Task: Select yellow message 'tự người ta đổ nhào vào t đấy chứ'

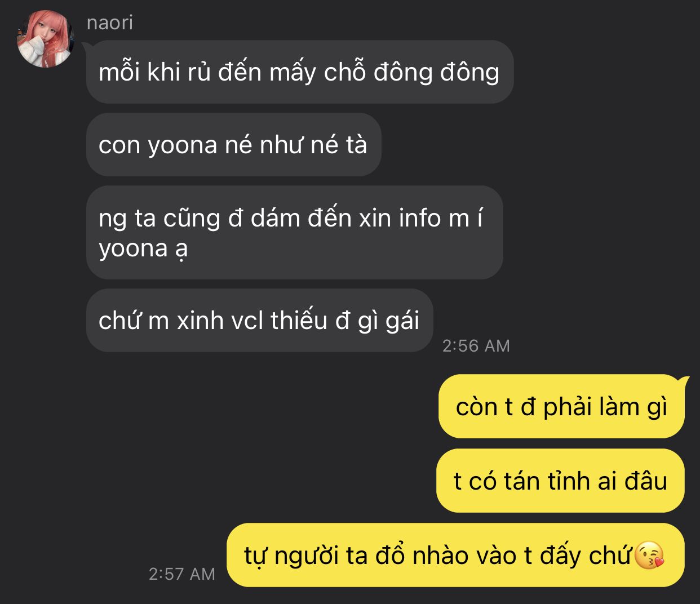Action: [x=455, y=556]
